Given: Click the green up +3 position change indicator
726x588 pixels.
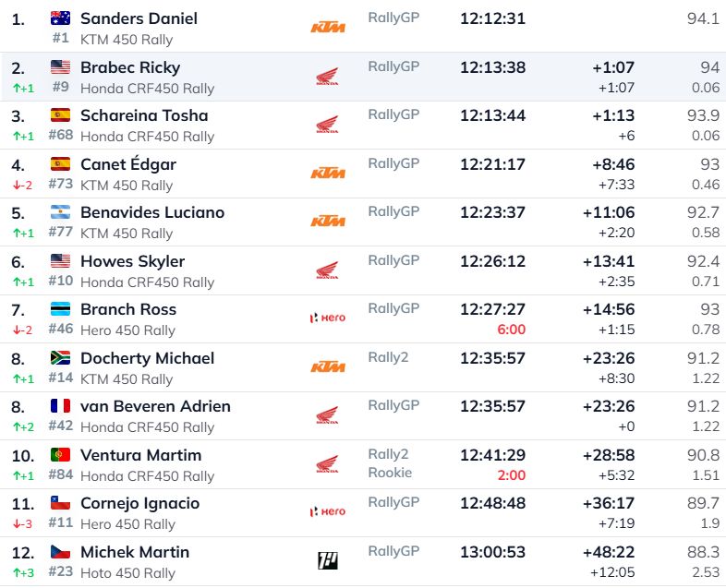Looking at the screenshot, I should pos(23,572).
